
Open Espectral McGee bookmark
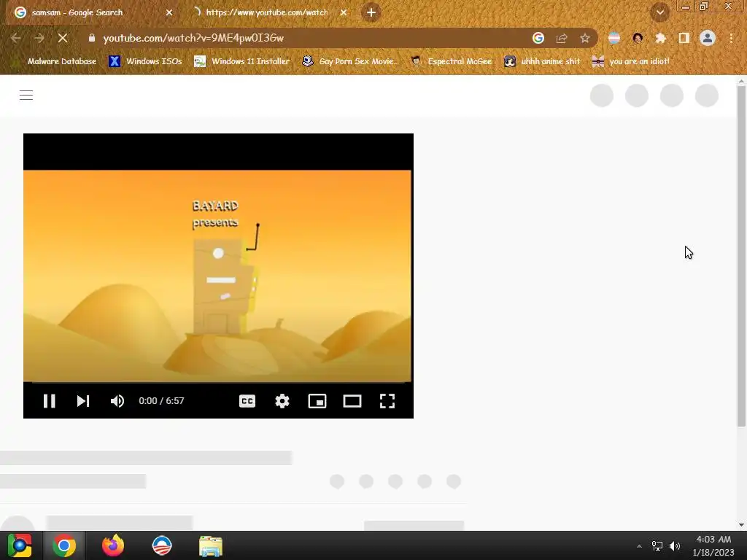tap(451, 61)
